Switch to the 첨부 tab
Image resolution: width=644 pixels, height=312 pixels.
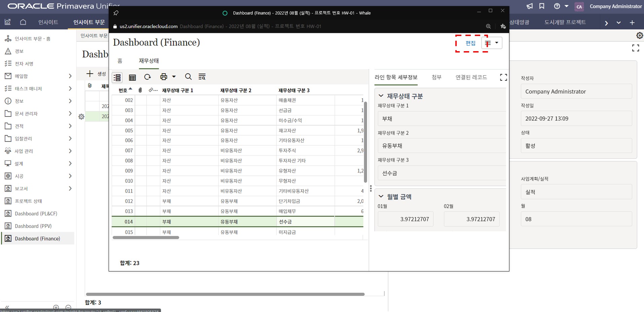(436, 77)
